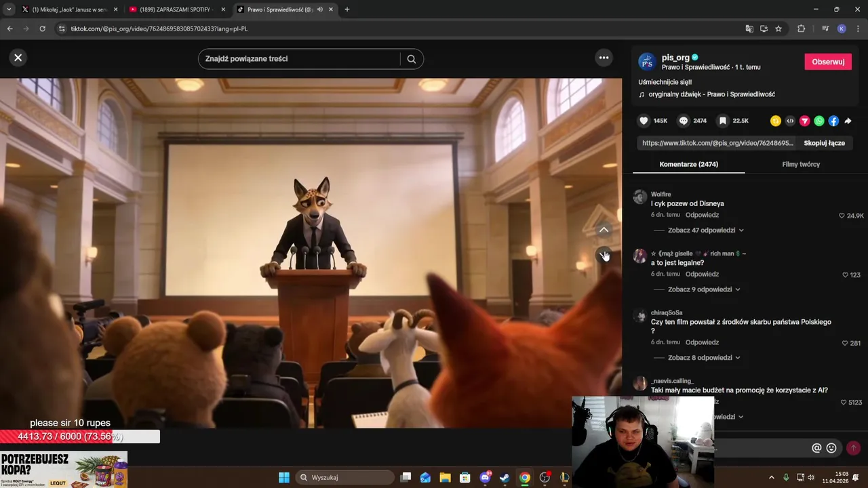Open Discord from the taskbar

pyautogui.click(x=485, y=477)
